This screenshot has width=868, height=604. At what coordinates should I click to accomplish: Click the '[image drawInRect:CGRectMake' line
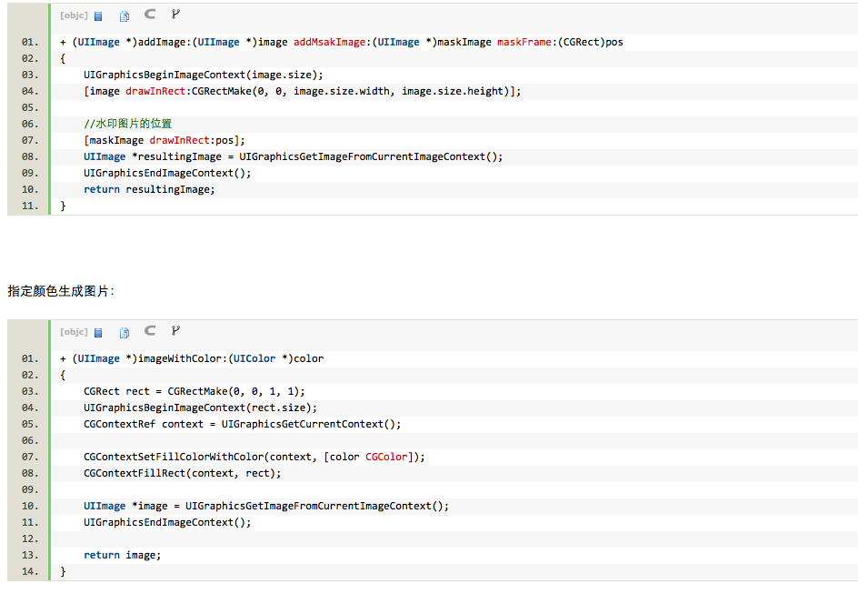(303, 92)
